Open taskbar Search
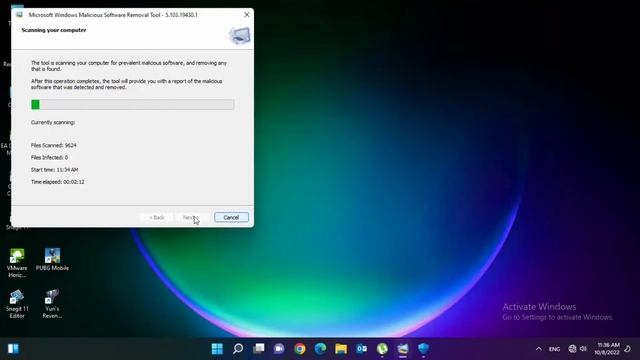The height and width of the screenshot is (360, 640). click(x=238, y=349)
